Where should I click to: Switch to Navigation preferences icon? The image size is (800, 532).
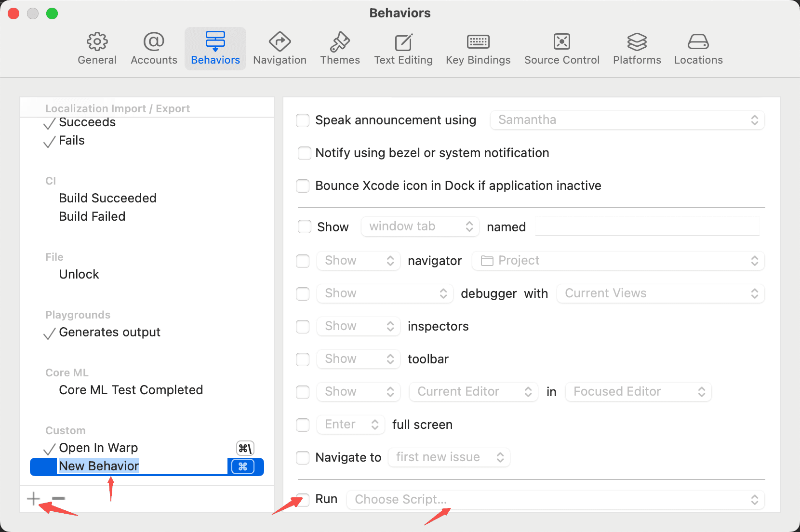(x=280, y=42)
